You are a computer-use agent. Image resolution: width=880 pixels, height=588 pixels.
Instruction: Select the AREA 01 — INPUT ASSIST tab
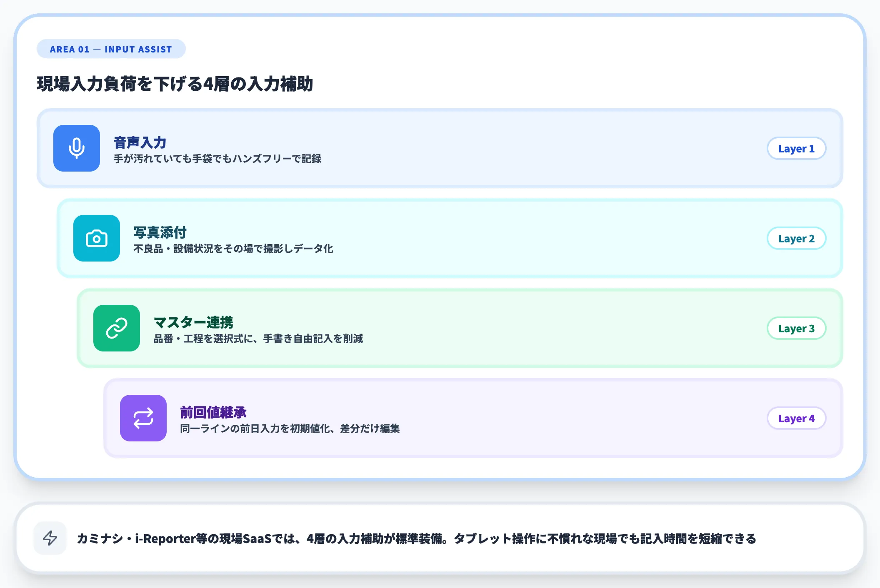click(111, 49)
